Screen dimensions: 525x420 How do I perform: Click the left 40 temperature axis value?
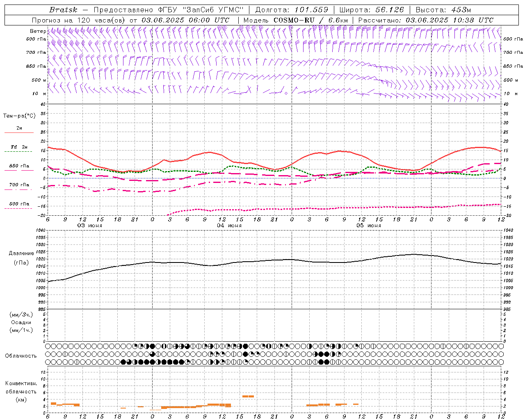tap(43, 104)
